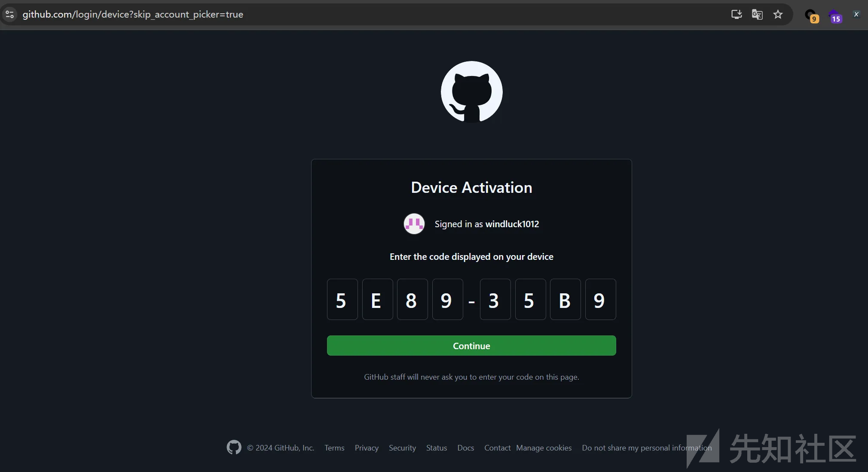Screen dimensions: 868x472
Task: Click the sixth code box, containing 5
Action: point(530,299)
